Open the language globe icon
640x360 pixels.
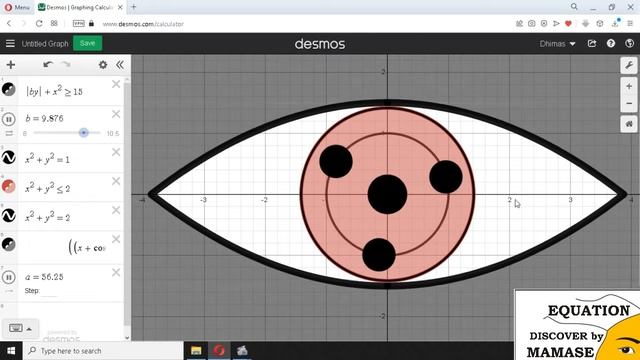pos(629,43)
